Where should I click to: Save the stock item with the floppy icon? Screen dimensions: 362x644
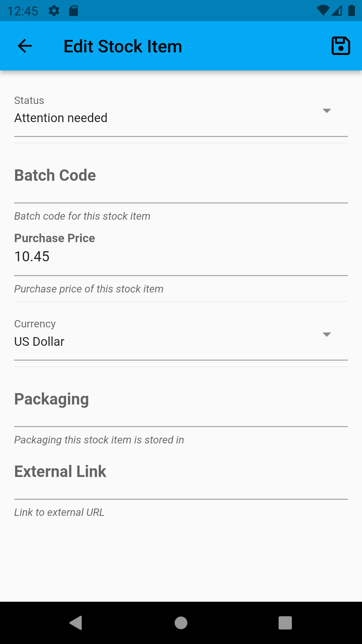point(341,46)
